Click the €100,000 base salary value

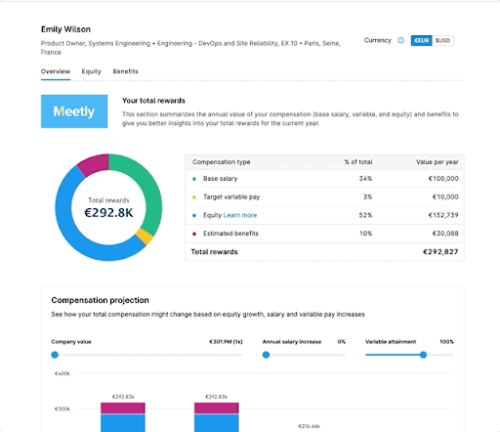click(443, 179)
